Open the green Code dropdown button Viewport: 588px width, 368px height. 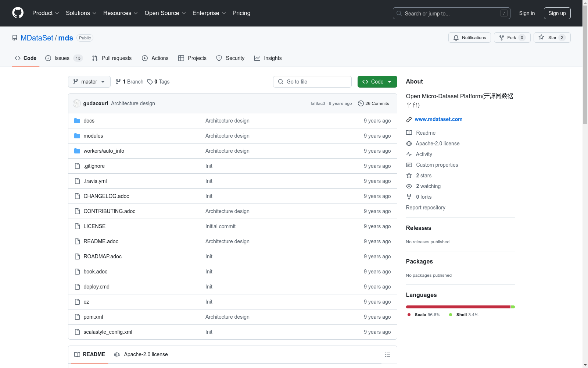(x=377, y=82)
